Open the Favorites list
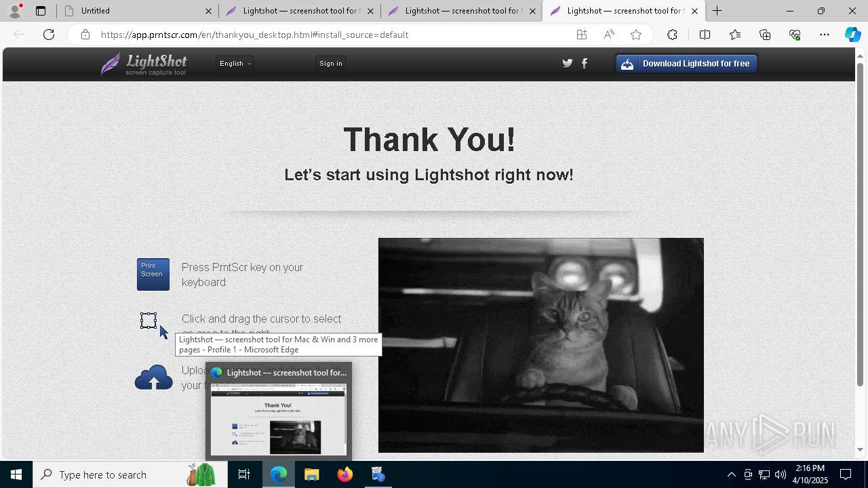 735,35
